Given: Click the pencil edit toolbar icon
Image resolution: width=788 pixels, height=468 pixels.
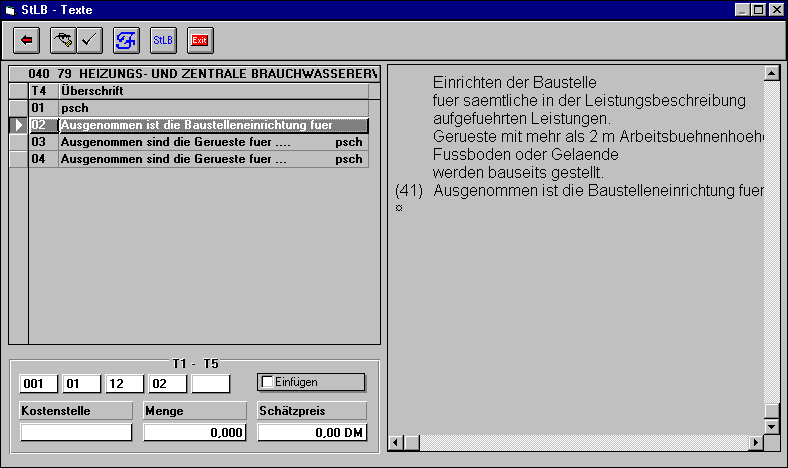Looking at the screenshot, I should (63, 40).
